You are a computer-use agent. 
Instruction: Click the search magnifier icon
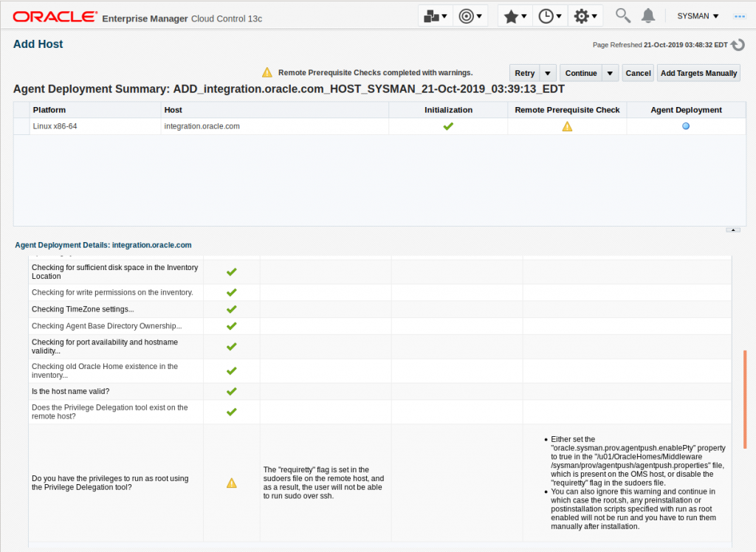(x=623, y=15)
